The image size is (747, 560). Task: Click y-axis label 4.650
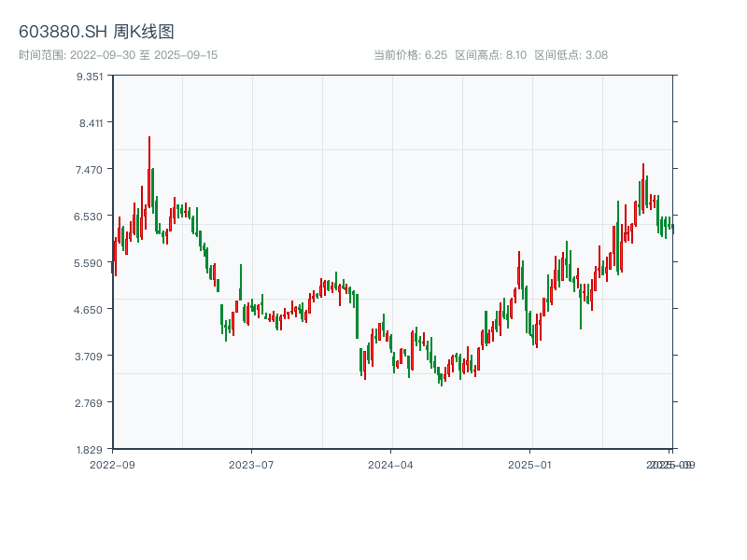pyautogui.click(x=88, y=310)
